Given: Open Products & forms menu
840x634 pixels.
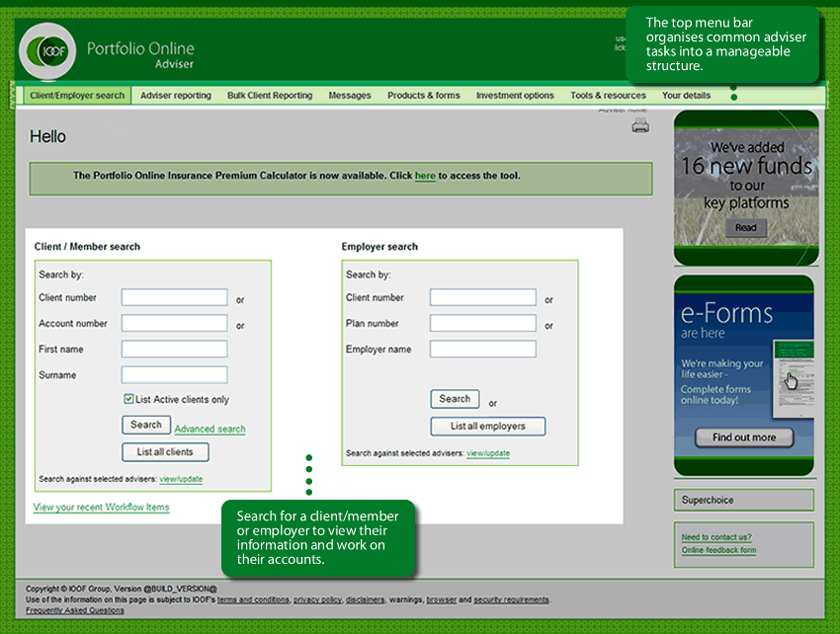Looking at the screenshot, I should point(424,96).
